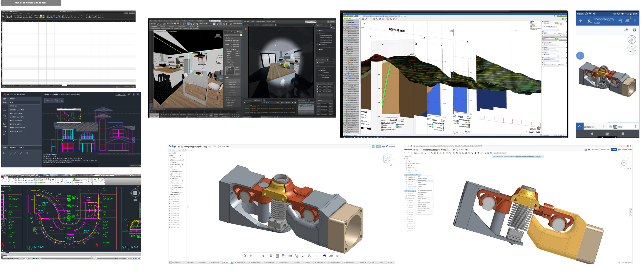Tap the measure icon in mobile toolbar

click(x=626, y=30)
